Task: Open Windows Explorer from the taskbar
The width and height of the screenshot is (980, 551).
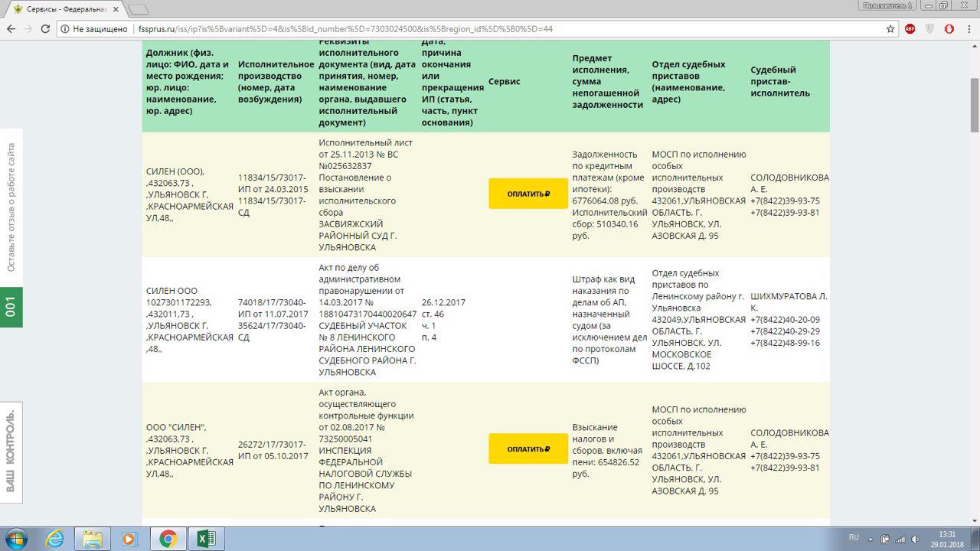Action: point(93,539)
